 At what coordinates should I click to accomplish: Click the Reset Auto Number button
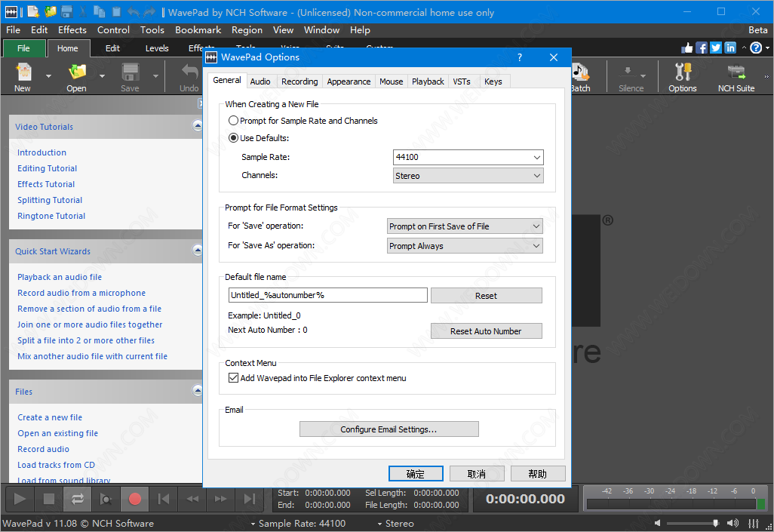(487, 331)
